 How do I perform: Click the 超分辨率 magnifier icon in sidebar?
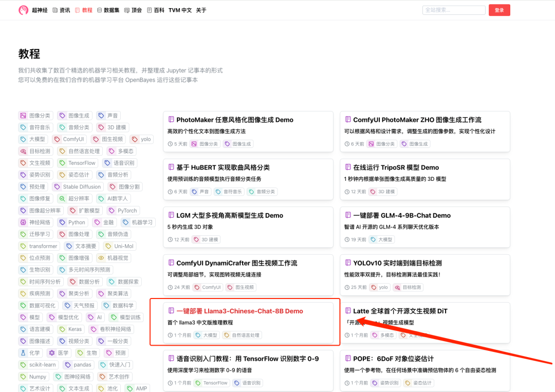(x=62, y=199)
